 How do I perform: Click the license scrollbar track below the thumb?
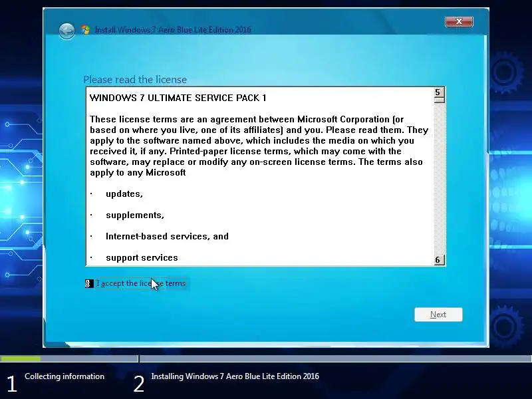click(440, 179)
